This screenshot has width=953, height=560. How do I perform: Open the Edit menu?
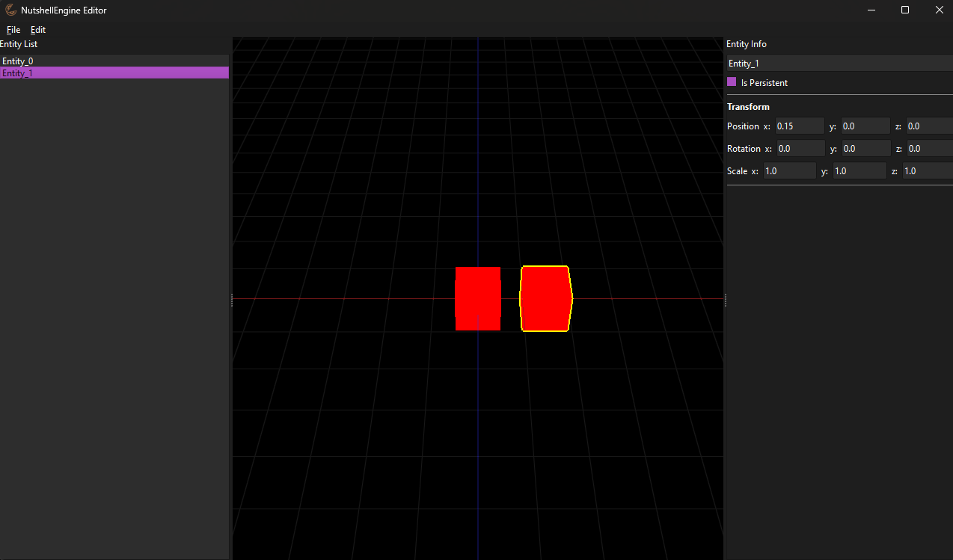(x=38, y=30)
